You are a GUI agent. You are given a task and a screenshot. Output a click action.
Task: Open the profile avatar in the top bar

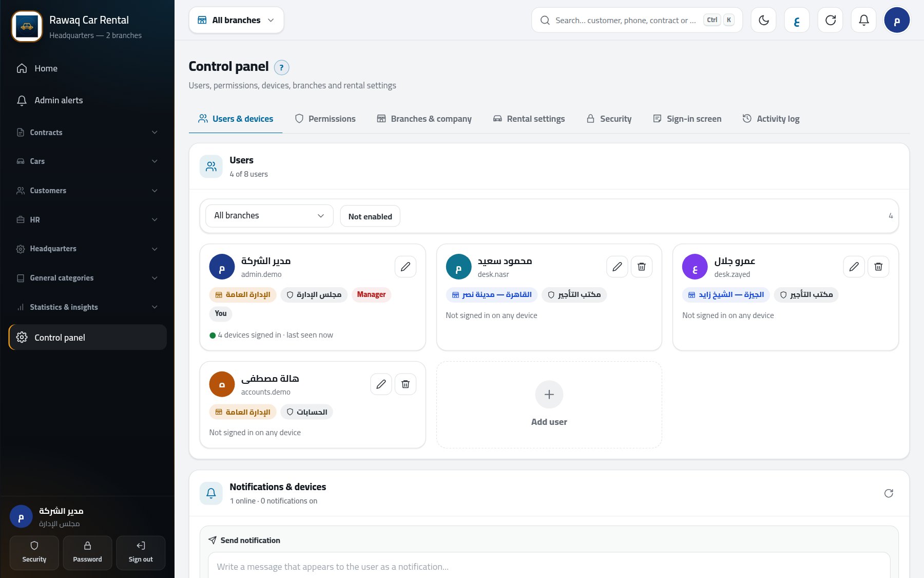(x=897, y=20)
